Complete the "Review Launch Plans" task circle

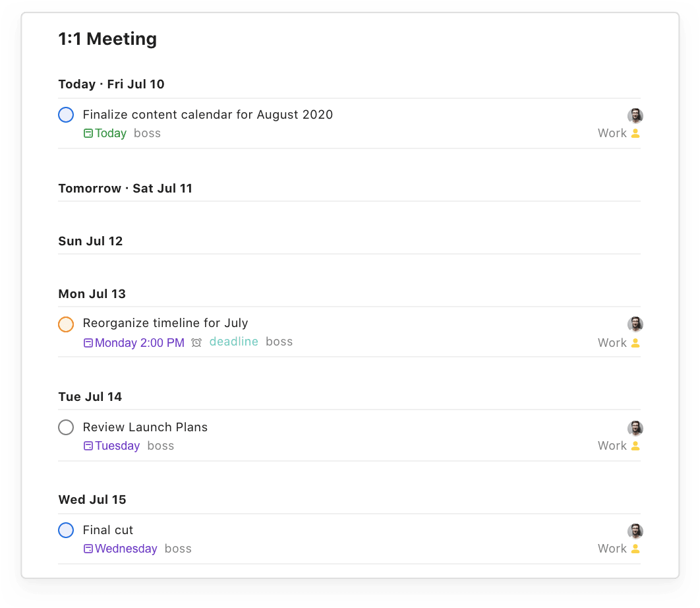(x=66, y=427)
